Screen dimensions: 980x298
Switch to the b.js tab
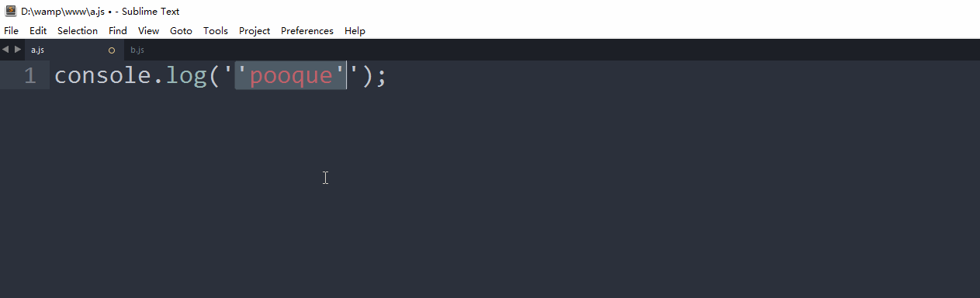137,50
